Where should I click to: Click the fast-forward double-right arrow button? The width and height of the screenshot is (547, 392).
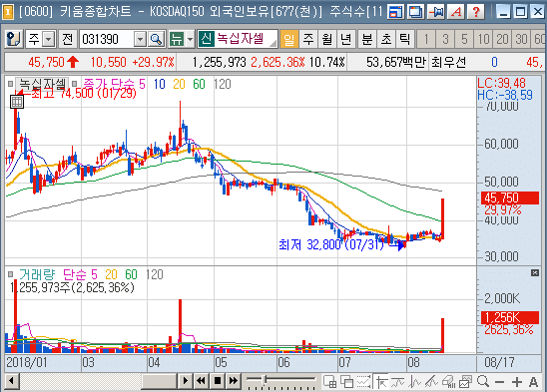tap(233, 381)
